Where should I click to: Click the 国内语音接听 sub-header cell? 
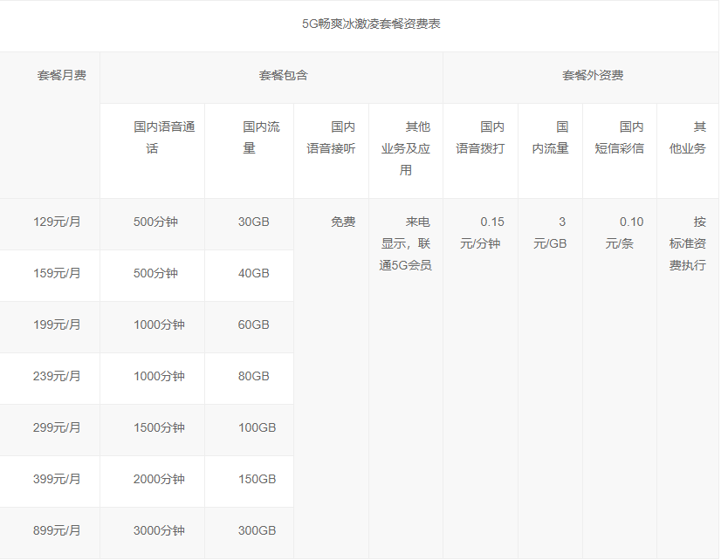point(331,138)
